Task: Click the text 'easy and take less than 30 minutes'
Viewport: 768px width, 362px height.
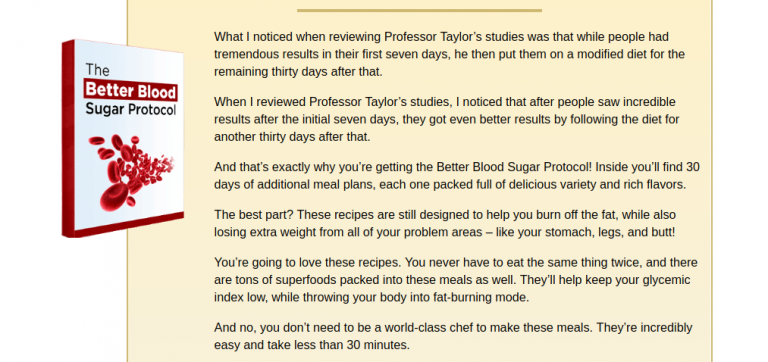Action: [x=310, y=345]
